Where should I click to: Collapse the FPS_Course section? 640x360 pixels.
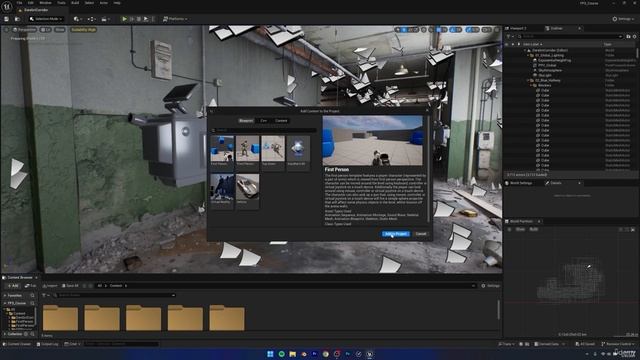click(x=5, y=303)
